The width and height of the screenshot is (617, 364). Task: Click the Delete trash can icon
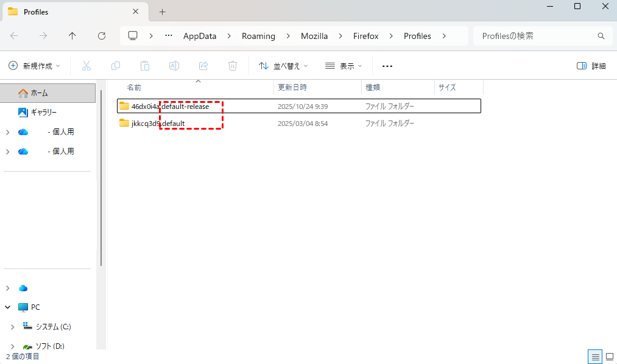[233, 66]
